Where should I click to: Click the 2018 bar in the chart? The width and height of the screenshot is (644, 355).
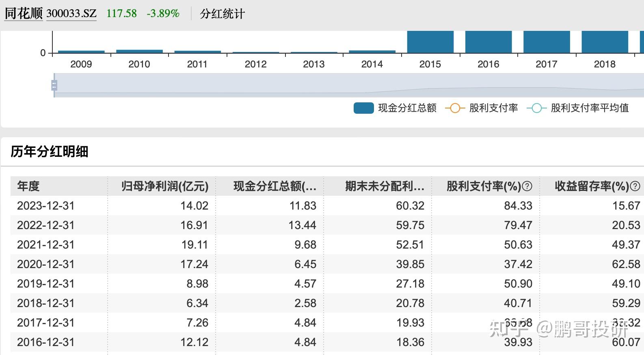(x=605, y=42)
